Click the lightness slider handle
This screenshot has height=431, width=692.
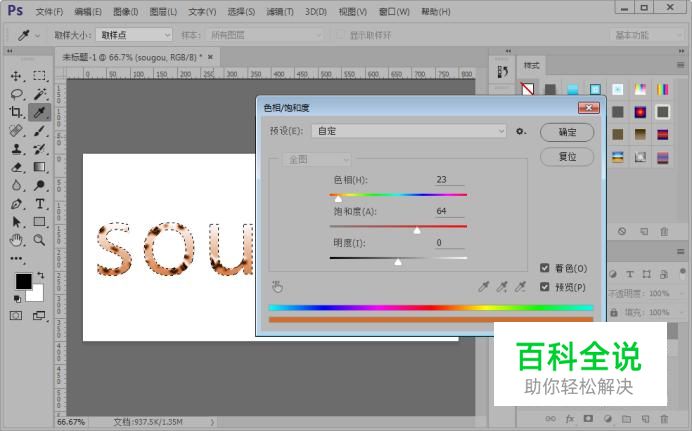[x=398, y=262]
